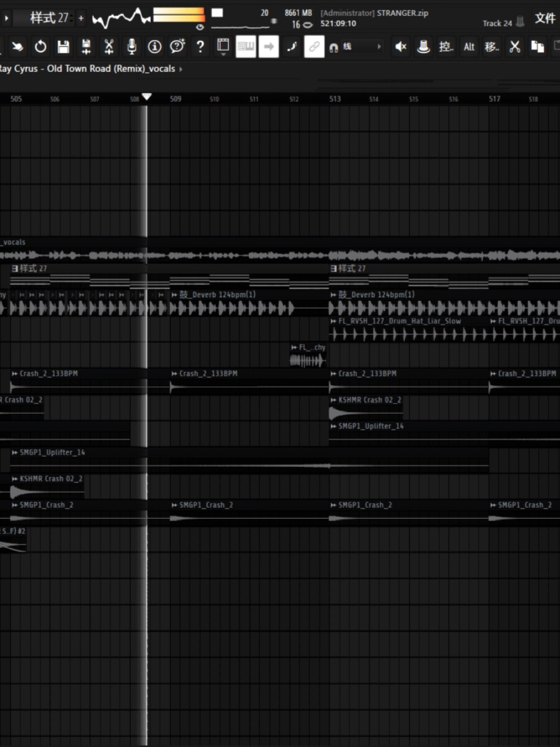Viewport: 560px width, 747px height.
Task: Click the floppy-with-waveform audio export icon
Action: pos(86,46)
